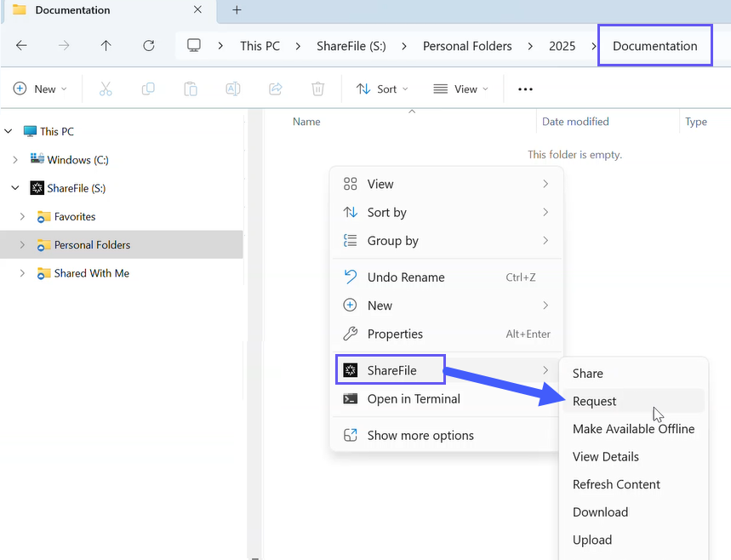Click This PC in breadcrumb path
731x560 pixels.
260,46
